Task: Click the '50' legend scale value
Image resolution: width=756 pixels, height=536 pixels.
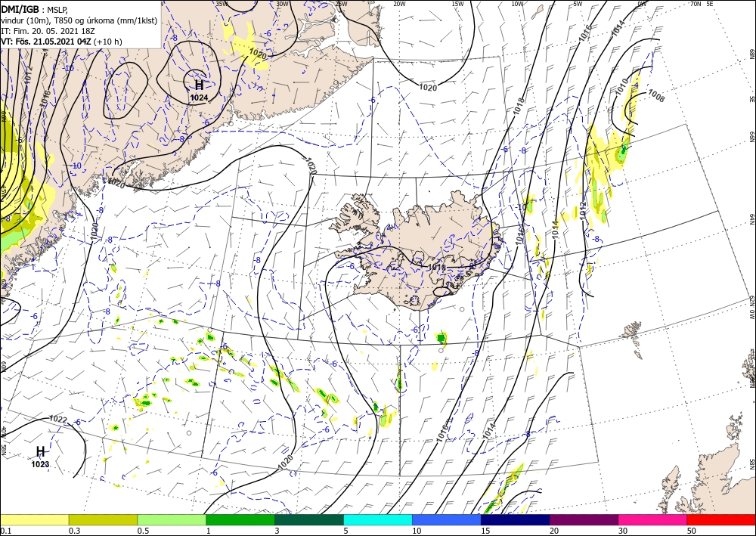Action: [692, 531]
